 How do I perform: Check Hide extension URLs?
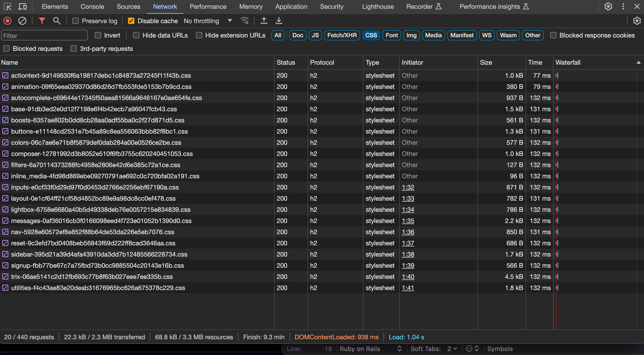199,35
